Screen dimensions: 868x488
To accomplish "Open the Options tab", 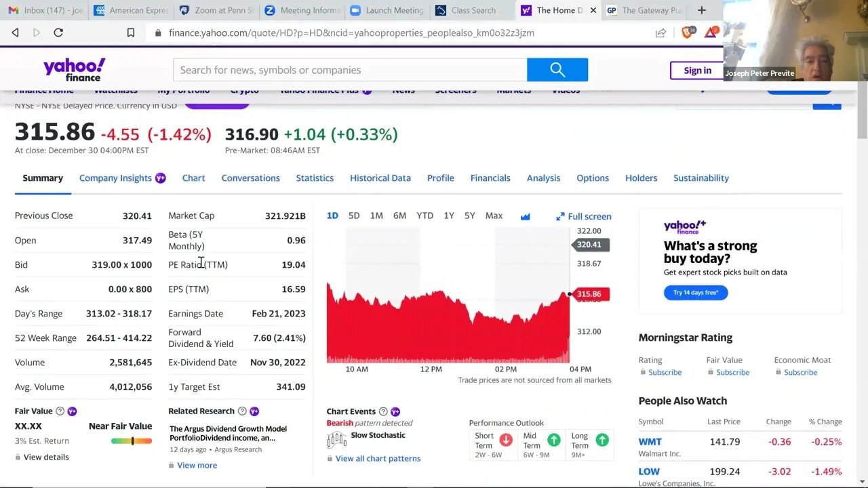I will click(x=593, y=178).
